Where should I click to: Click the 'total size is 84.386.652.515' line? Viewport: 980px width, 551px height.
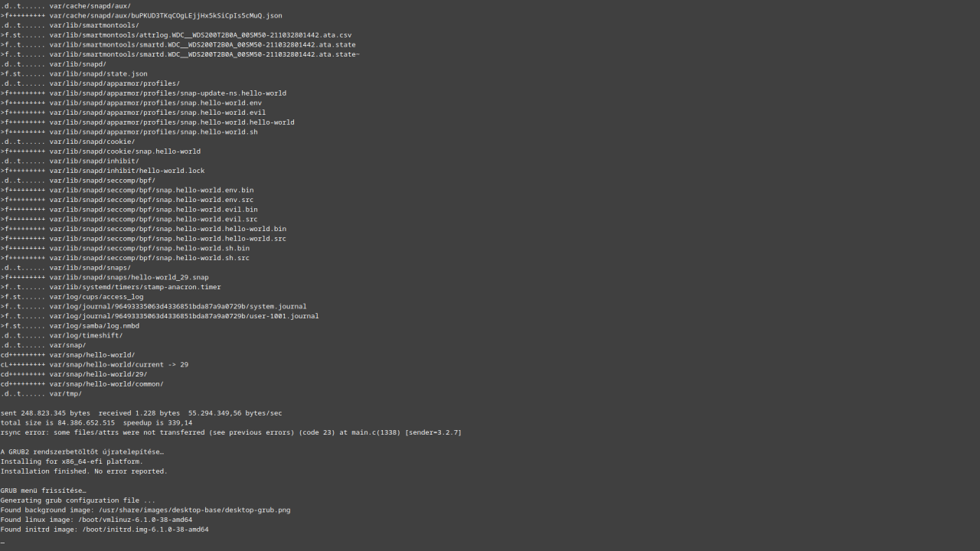tap(96, 422)
